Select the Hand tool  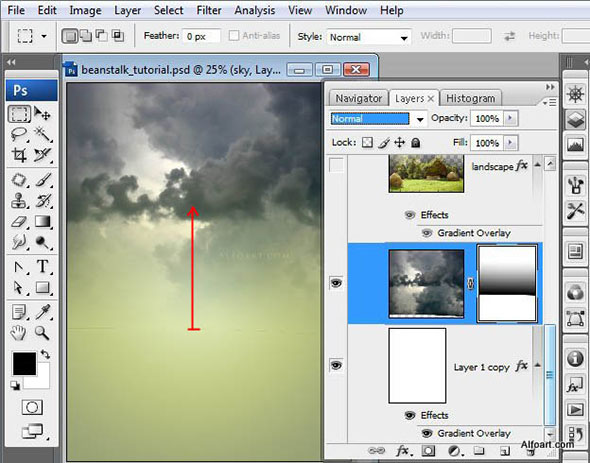18,333
